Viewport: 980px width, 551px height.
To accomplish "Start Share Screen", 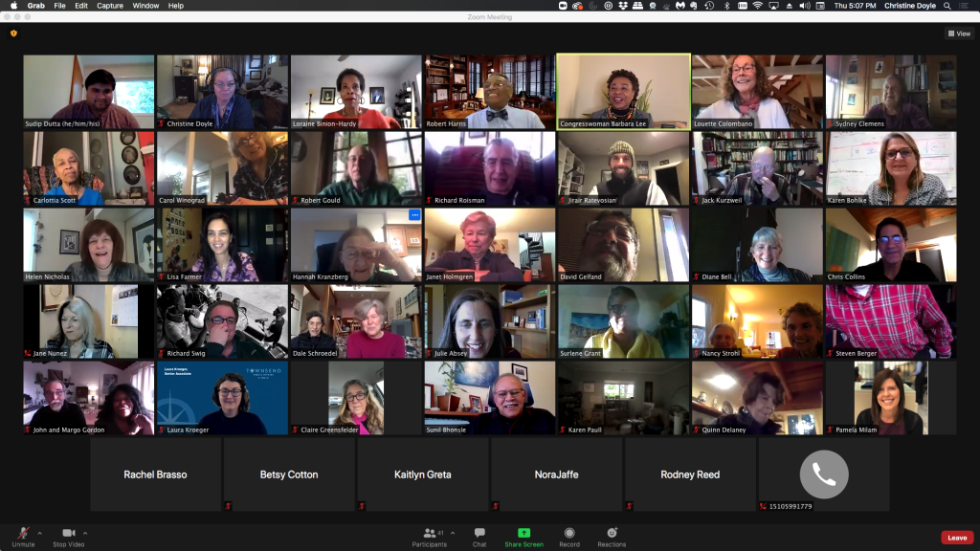I will click(523, 536).
